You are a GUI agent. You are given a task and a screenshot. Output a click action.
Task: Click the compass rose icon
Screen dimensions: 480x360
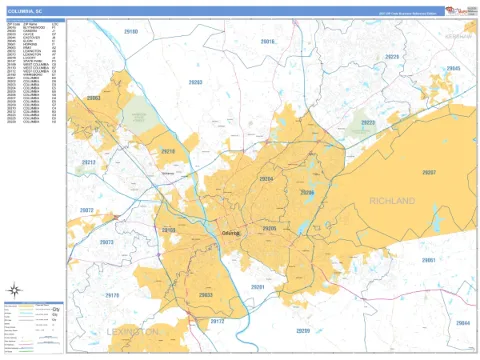(x=14, y=290)
